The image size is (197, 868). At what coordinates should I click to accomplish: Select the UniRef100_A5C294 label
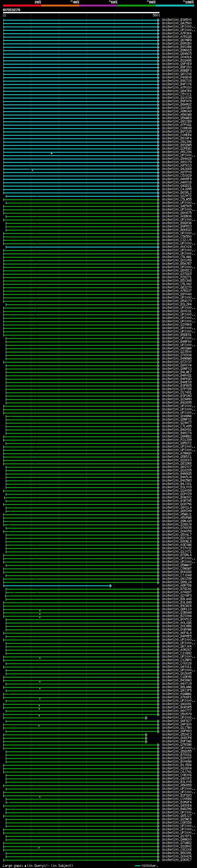(176, 151)
